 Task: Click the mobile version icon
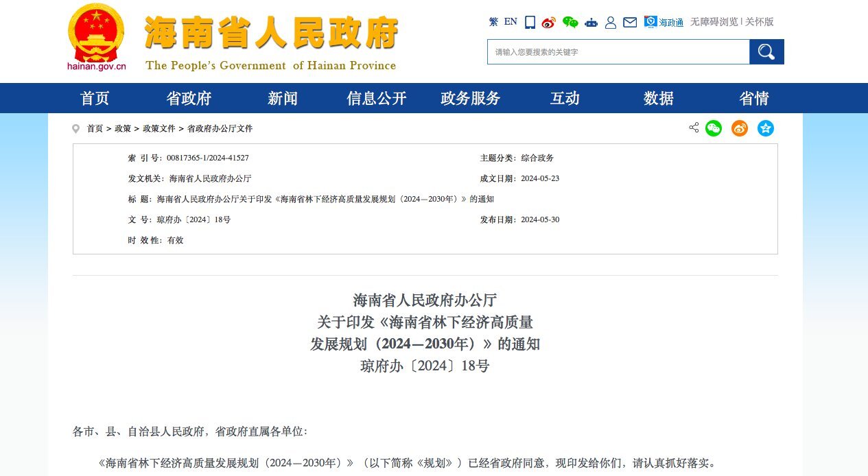click(x=529, y=22)
